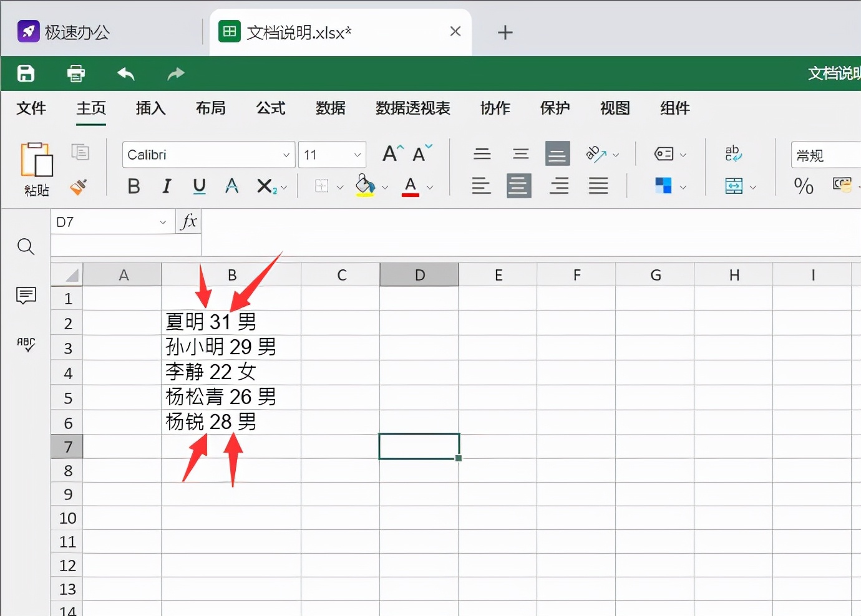
Task: Toggle center alignment in the ribbon
Action: (519, 186)
